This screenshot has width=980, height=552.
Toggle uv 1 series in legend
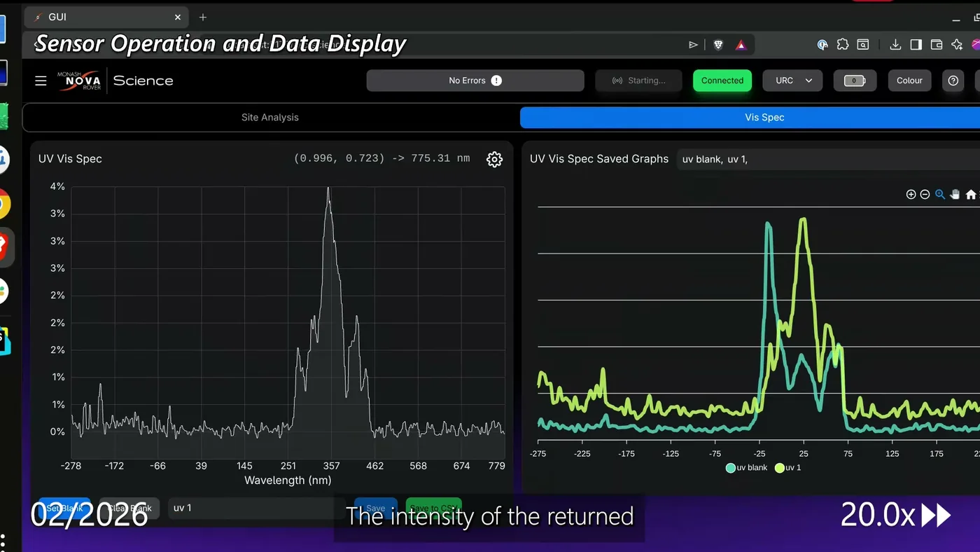click(x=788, y=467)
